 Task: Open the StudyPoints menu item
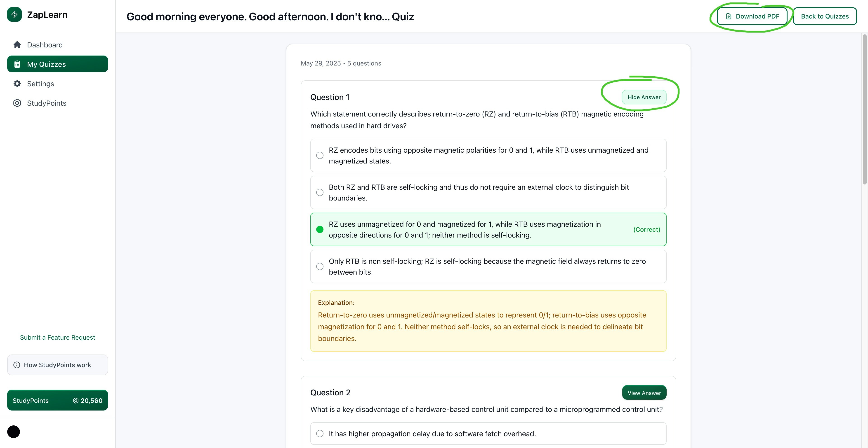point(58,103)
